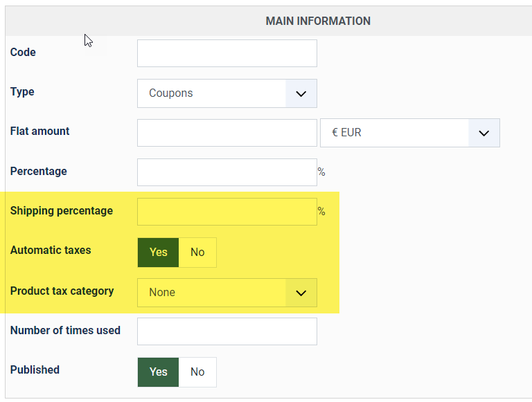Open the Coupons type dropdown

211,93
